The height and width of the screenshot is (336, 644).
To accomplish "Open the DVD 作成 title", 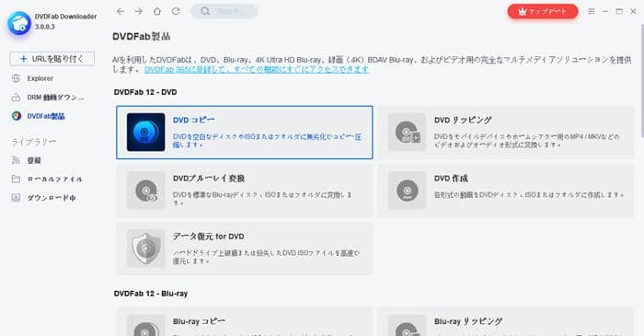I will click(451, 179).
